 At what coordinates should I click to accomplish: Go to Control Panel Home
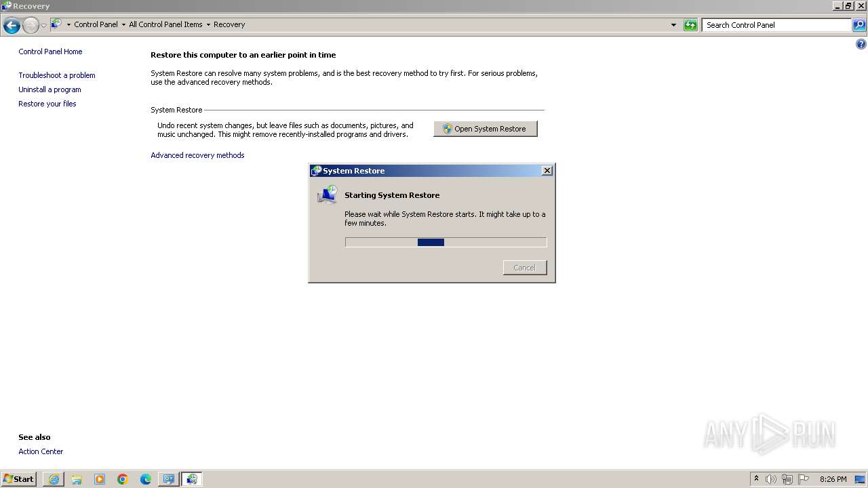[x=50, y=52]
